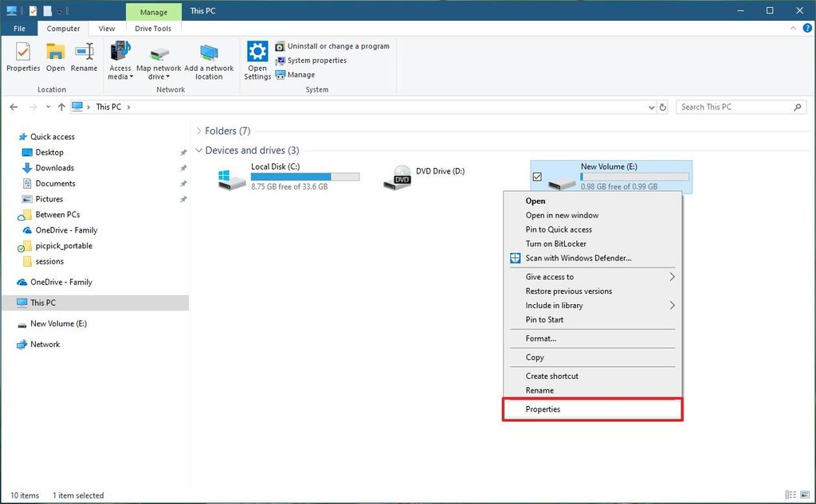816x504 pixels.
Task: Click inside the Search This PC box
Action: (x=733, y=106)
